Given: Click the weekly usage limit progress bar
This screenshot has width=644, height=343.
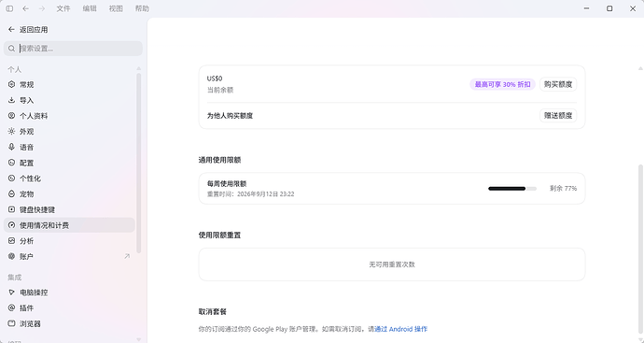Looking at the screenshot, I should [512, 189].
